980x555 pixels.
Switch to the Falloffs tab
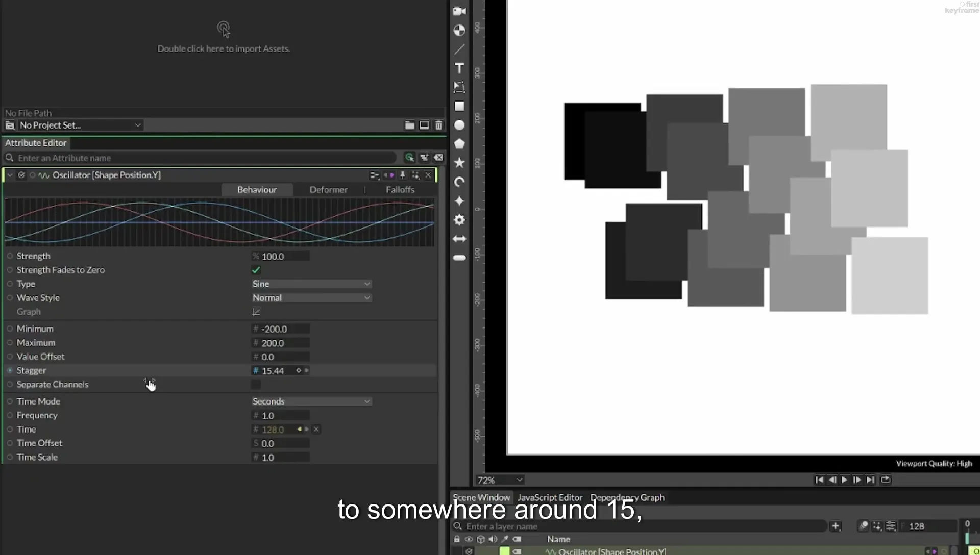pyautogui.click(x=400, y=189)
